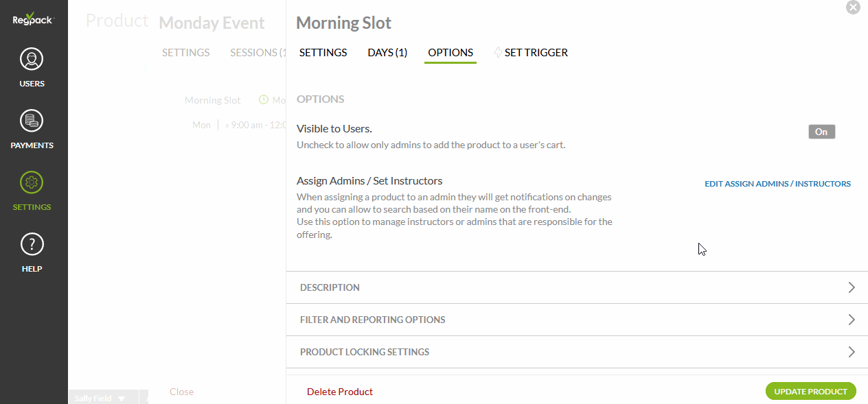Click Edit Assign Admins / Instructors link

(777, 184)
